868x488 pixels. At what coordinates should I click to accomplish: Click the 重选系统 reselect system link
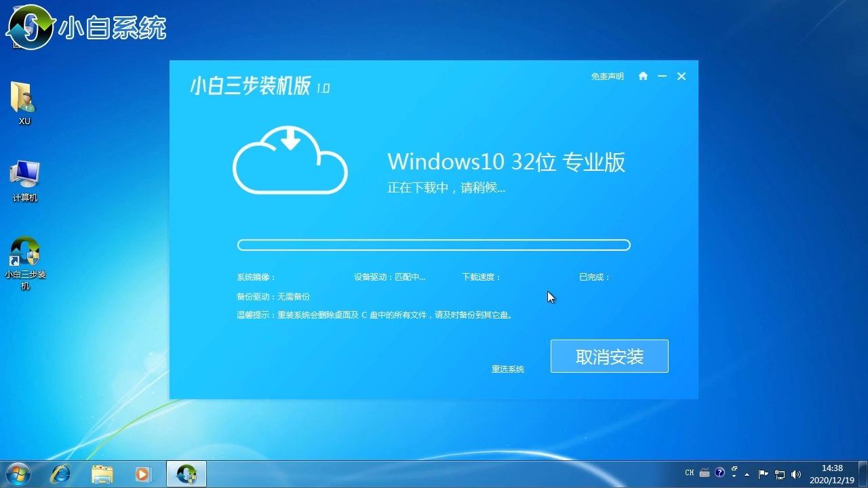508,369
